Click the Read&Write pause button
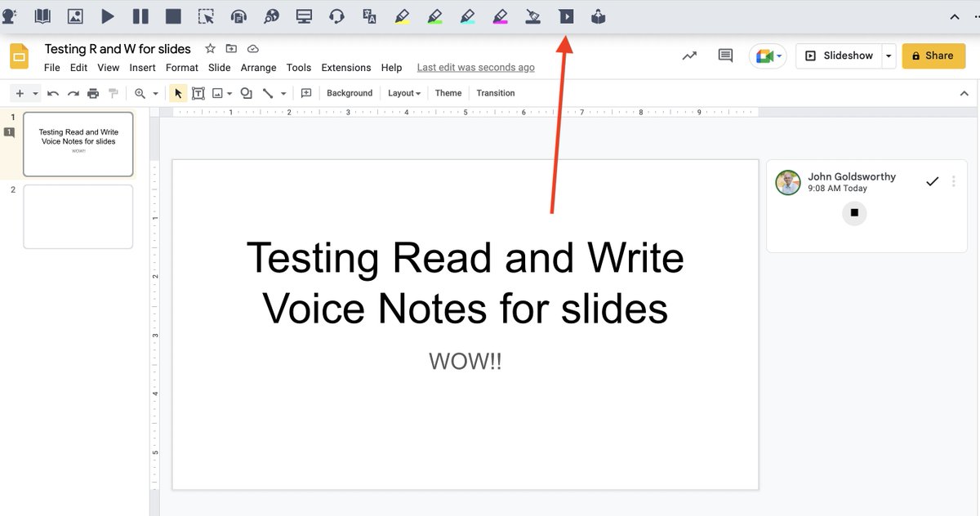The width and height of the screenshot is (980, 516). pyautogui.click(x=140, y=16)
